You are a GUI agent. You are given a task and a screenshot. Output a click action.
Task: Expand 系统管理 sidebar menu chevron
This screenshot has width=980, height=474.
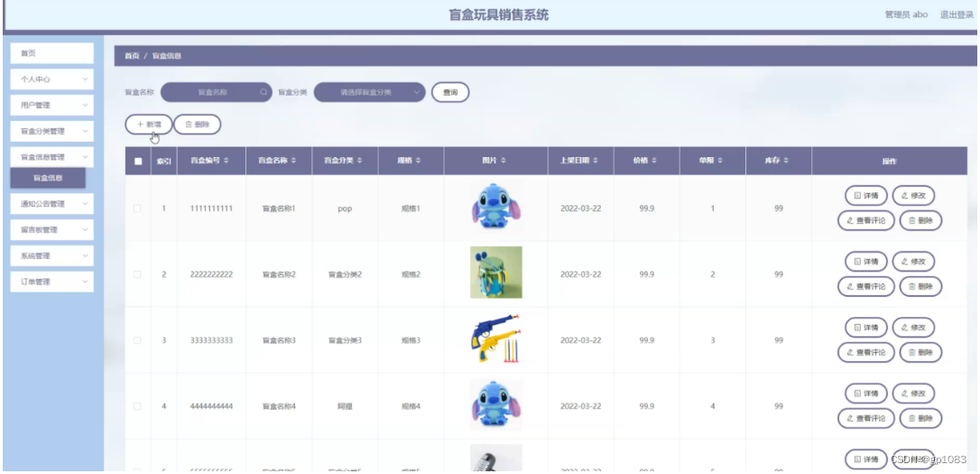[x=85, y=256]
